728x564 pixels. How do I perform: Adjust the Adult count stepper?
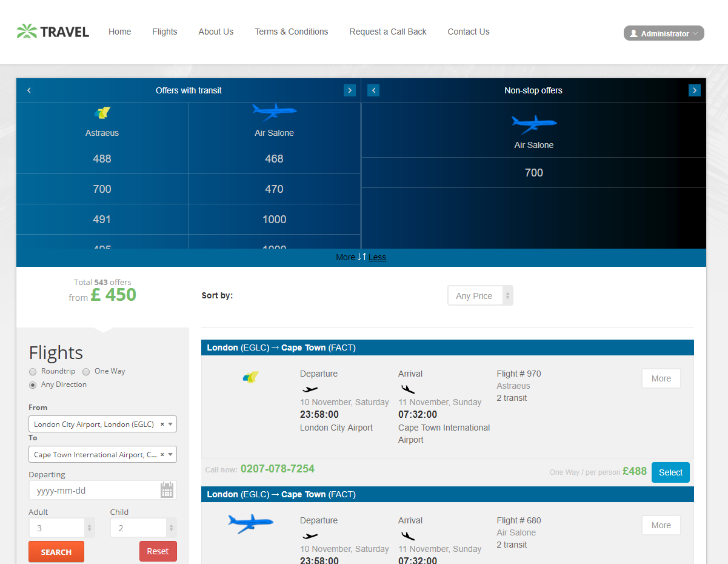90,528
